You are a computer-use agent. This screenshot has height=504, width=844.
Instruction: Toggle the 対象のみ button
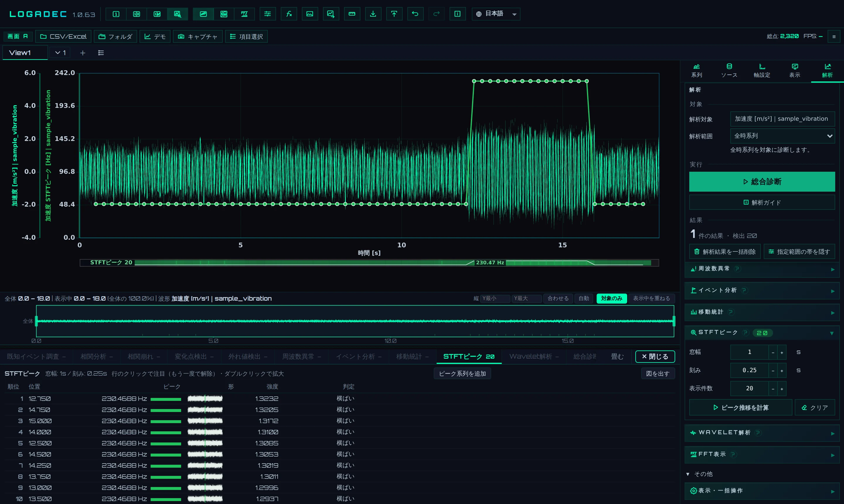(x=612, y=298)
